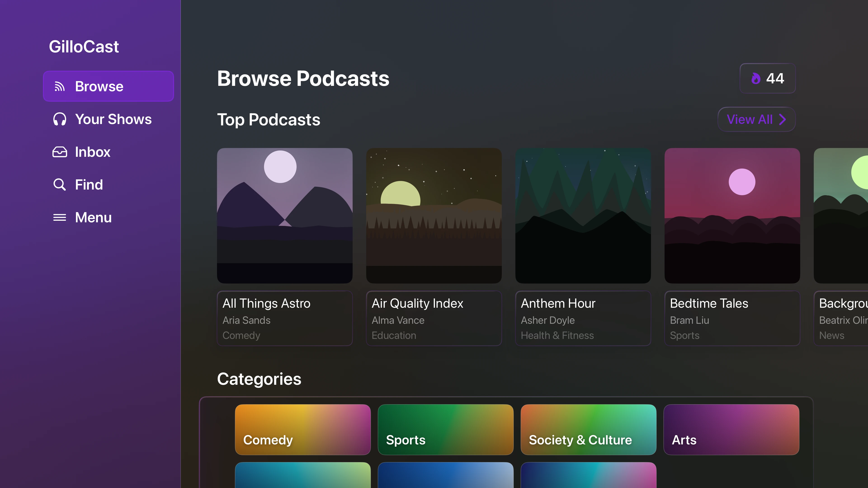The width and height of the screenshot is (868, 488).
Task: Open the Inbox section
Action: 108,152
